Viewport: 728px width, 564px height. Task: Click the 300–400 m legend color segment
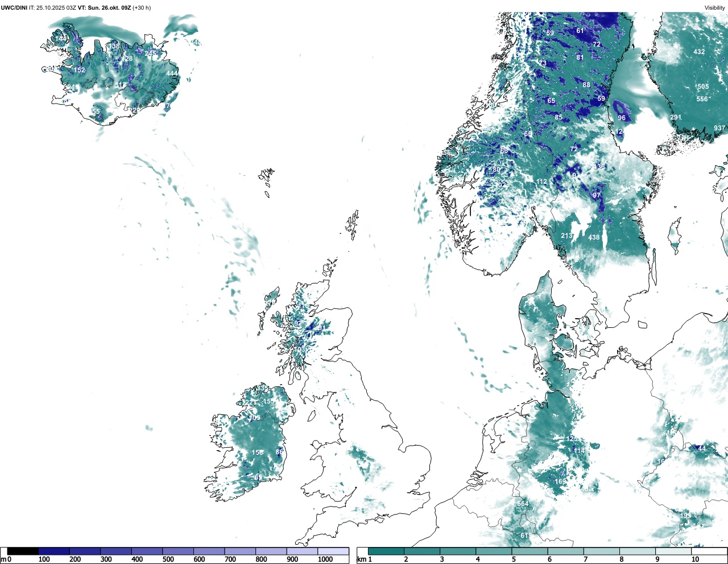[x=116, y=551]
